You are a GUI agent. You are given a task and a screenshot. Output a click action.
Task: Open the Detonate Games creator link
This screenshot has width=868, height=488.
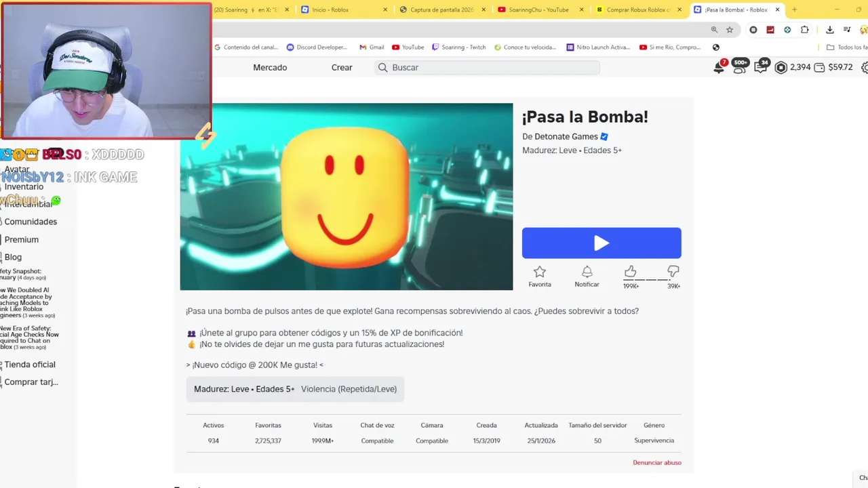point(566,137)
